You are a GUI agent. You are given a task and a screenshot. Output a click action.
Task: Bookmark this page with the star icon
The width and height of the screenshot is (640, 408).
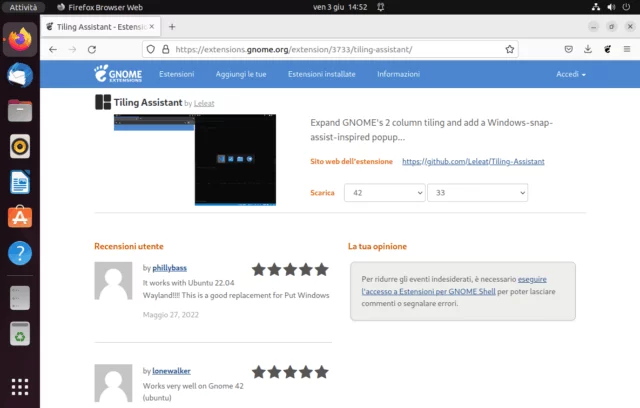coord(510,49)
